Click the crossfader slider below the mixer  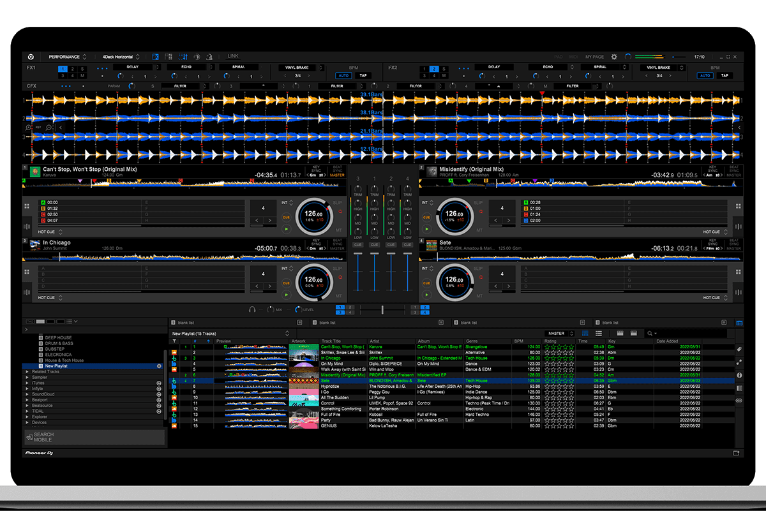(382, 309)
